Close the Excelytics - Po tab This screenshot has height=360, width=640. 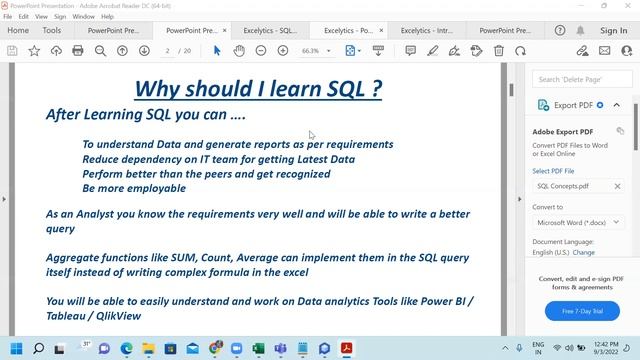381,31
